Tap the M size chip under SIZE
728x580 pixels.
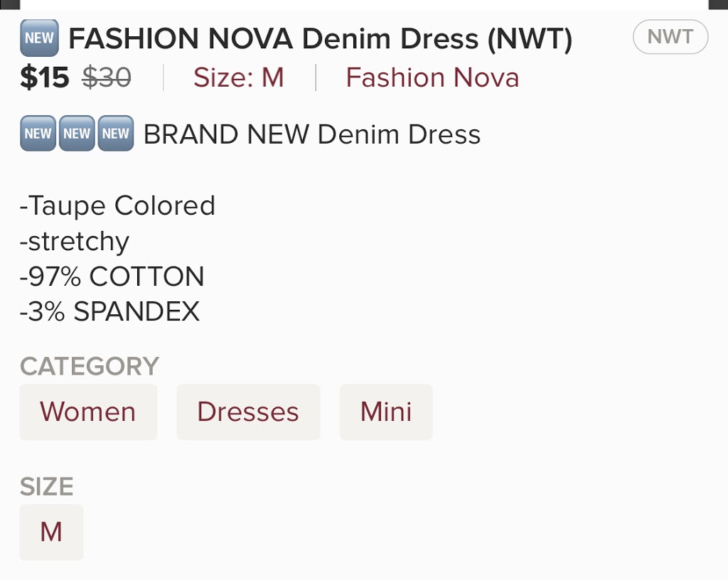coord(51,532)
